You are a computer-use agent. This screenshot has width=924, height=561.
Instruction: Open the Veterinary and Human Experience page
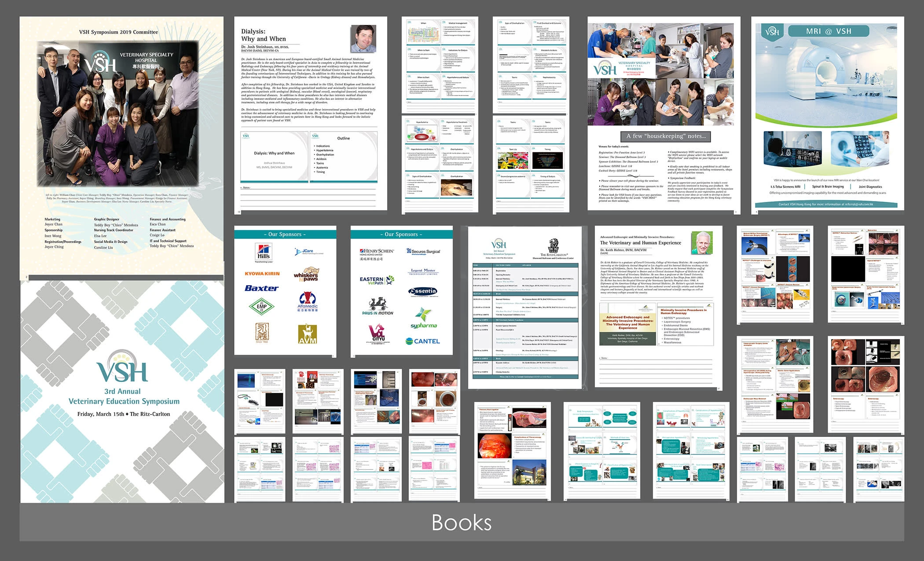658,306
